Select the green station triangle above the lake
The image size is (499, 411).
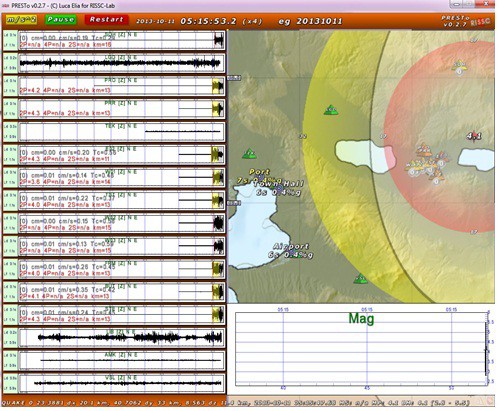pyautogui.click(x=331, y=110)
